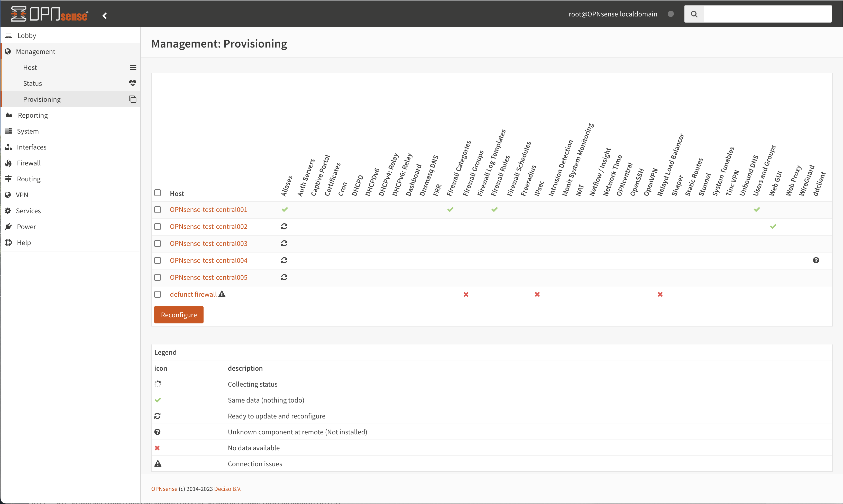
Task: Open the OPNsense-test-central003 host link
Action: [x=208, y=243]
